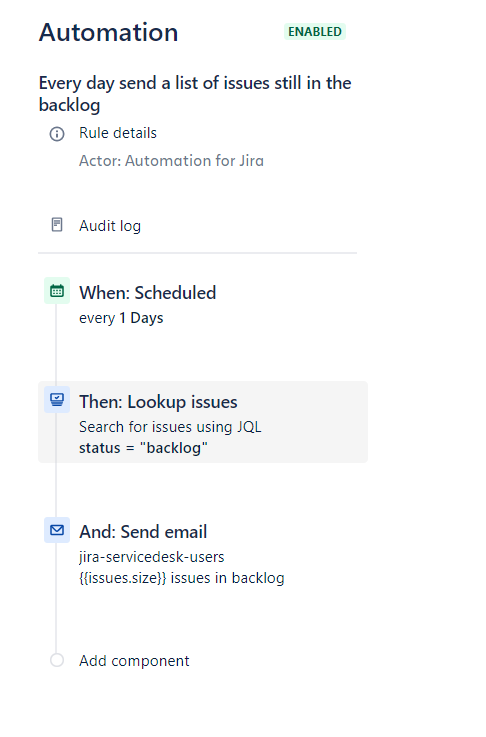This screenshot has width=486, height=737.
Task: Click the subject '{{issues.size}} issues in backlog'
Action: [x=182, y=578]
